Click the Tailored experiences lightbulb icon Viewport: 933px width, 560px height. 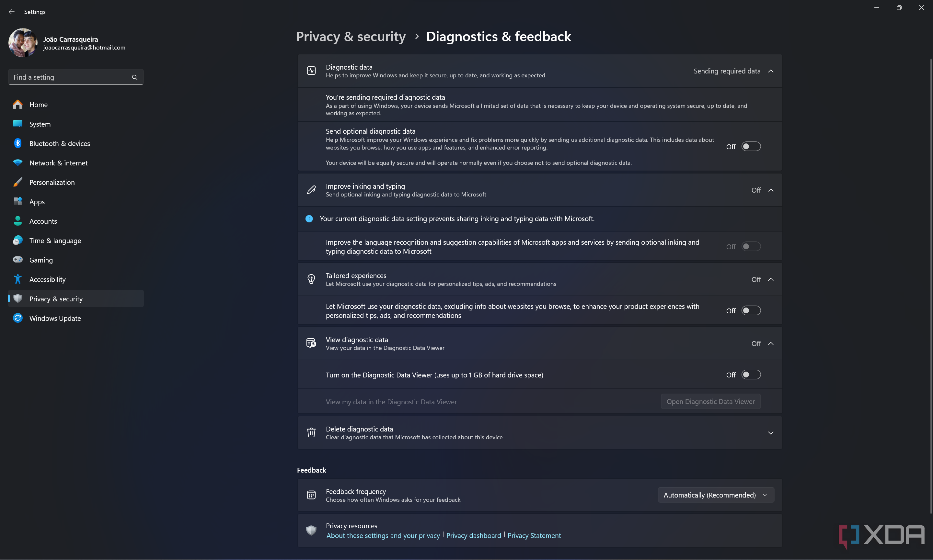click(311, 280)
